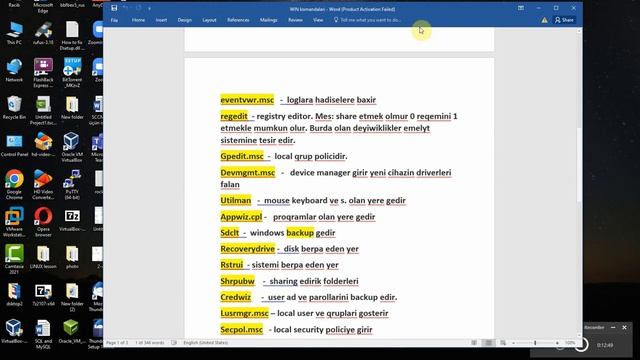The height and width of the screenshot is (360, 640).
Task: Click the zoom slider handle
Action: 535,343
